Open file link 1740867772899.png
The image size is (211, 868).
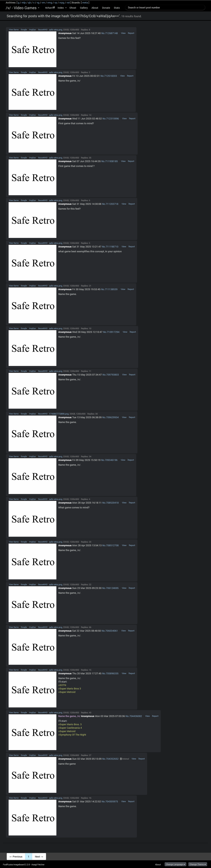coord(59,414)
